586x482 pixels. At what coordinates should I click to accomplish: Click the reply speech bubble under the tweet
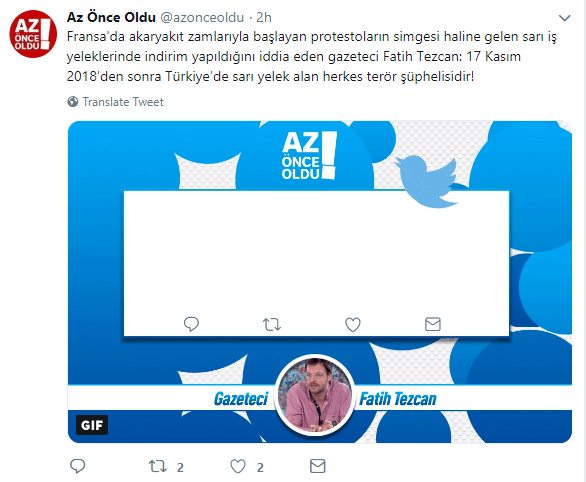tap(78, 466)
